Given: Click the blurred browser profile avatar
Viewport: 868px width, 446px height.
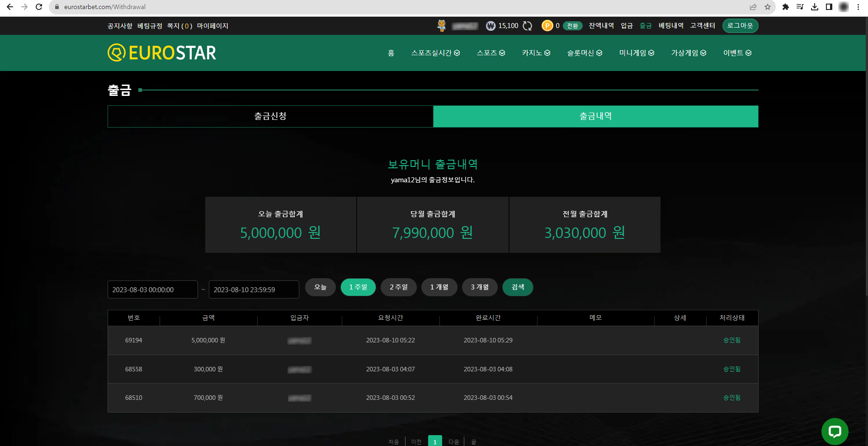Looking at the screenshot, I should tap(844, 7).
